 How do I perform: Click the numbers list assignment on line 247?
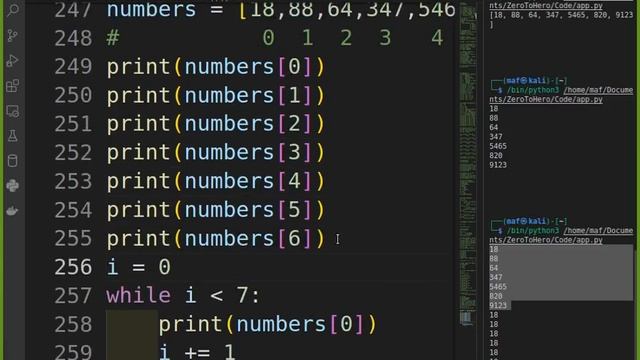tap(280, 10)
